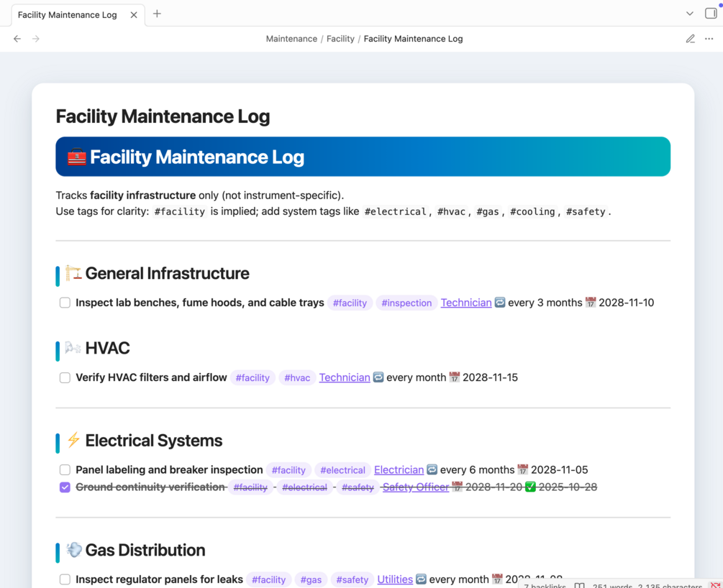Toggle the right sidebar panel icon
The image size is (723, 588).
(x=711, y=14)
